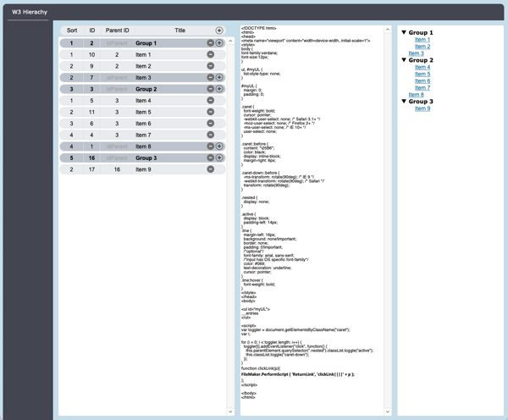
Task: Add a child under Group 3
Action: click(219, 157)
